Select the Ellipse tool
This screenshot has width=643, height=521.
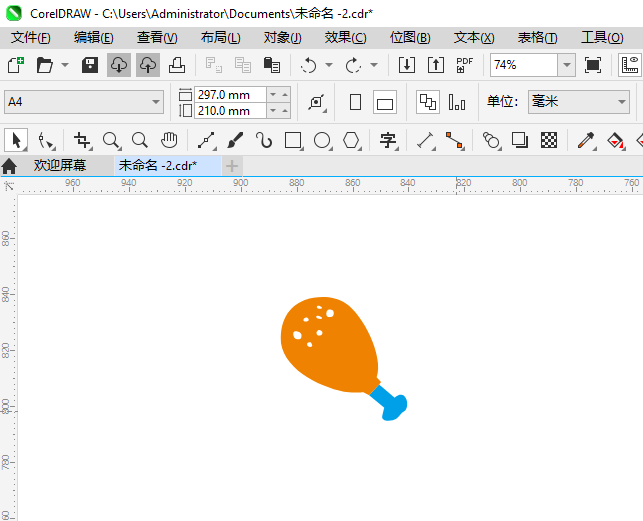point(322,140)
